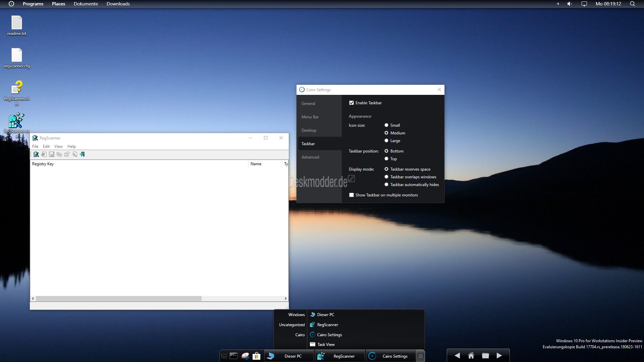The height and width of the screenshot is (362, 644).
Task: Open the Cairo menu circle icon
Action: click(x=11, y=4)
